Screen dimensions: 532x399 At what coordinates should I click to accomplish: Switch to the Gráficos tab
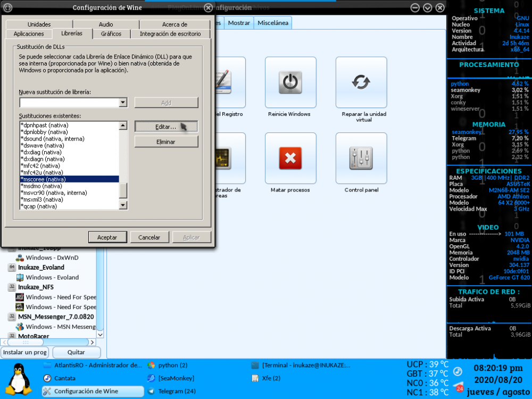(x=111, y=34)
